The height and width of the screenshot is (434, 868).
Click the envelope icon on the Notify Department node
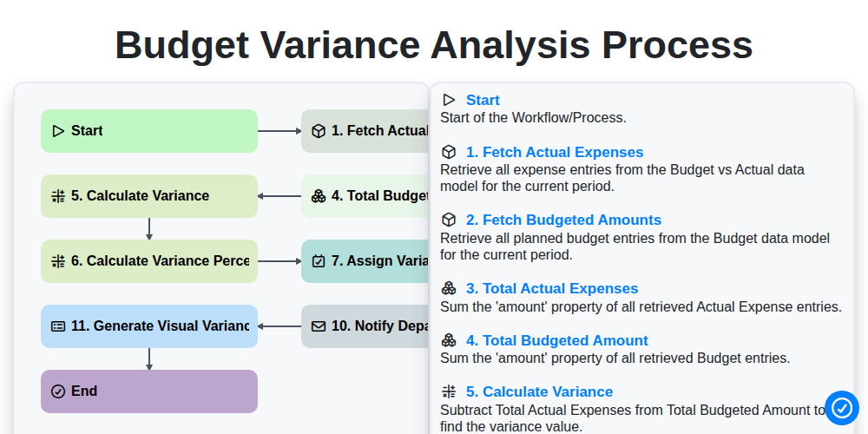[x=319, y=326]
